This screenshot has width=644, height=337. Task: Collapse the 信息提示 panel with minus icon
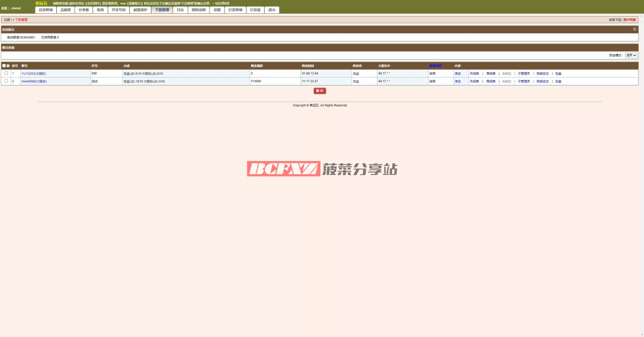(634, 29)
